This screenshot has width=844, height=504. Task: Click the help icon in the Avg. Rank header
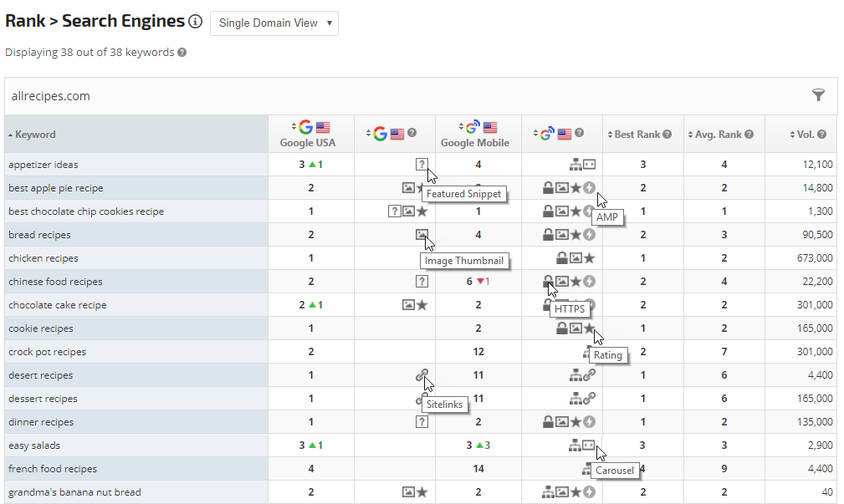748,135
